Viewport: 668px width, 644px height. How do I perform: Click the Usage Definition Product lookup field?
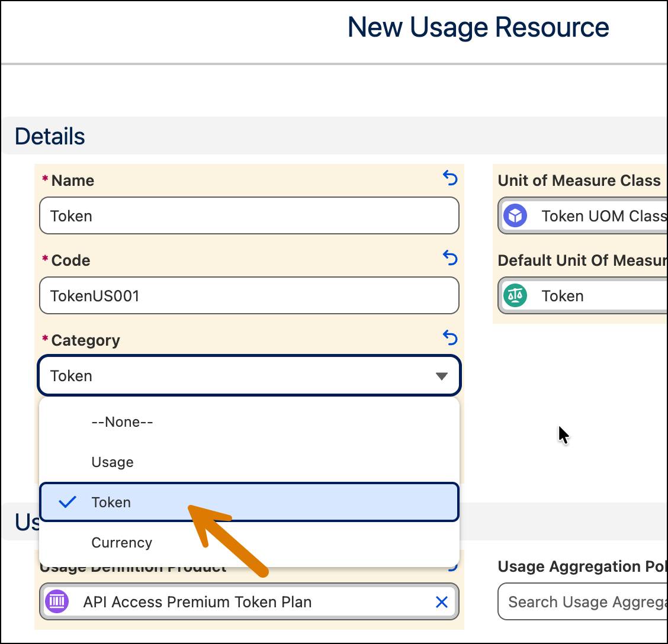[x=249, y=602]
